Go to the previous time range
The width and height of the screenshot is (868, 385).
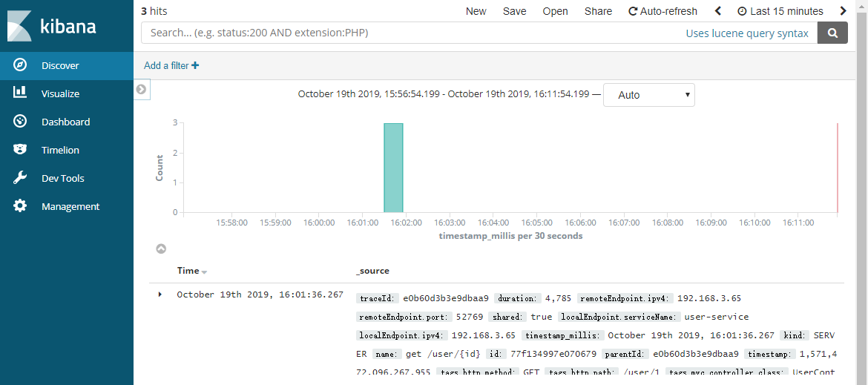718,11
